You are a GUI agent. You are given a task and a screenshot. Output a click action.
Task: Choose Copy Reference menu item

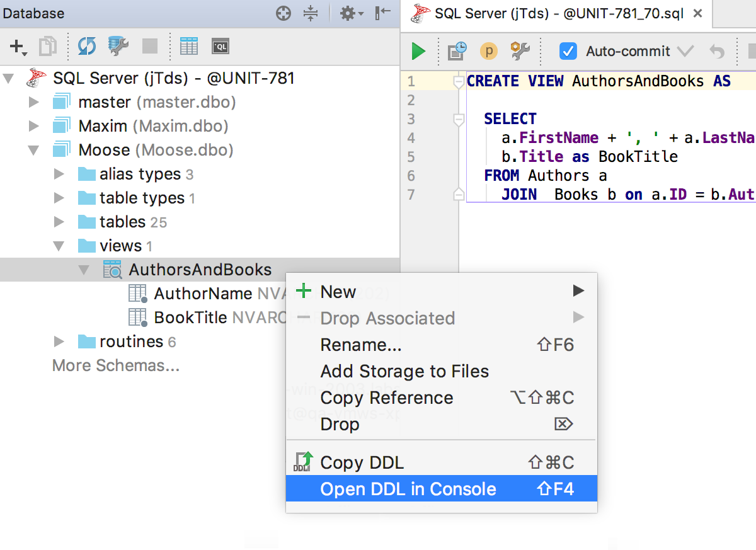pos(442,398)
